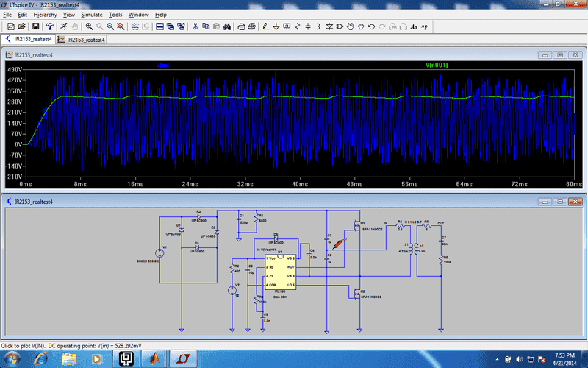
Task: Open the Hierarchy menu
Action: click(45, 15)
